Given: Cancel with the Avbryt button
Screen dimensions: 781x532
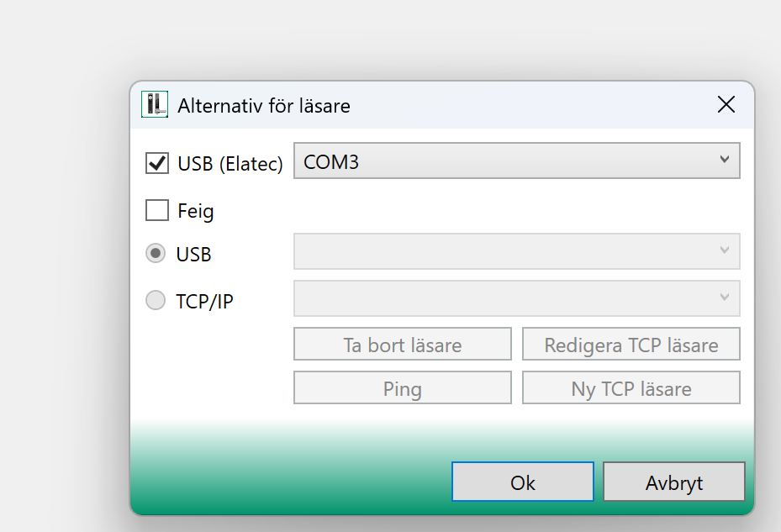Looking at the screenshot, I should click(673, 482).
